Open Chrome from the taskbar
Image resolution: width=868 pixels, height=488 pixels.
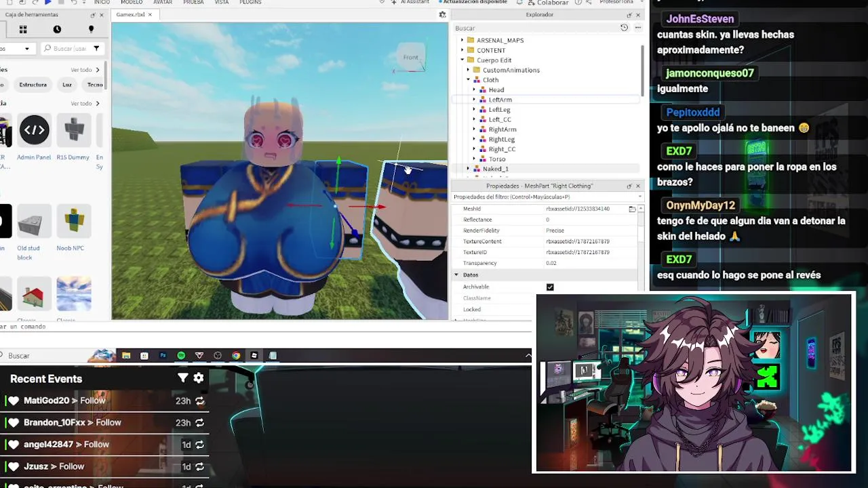236,355
